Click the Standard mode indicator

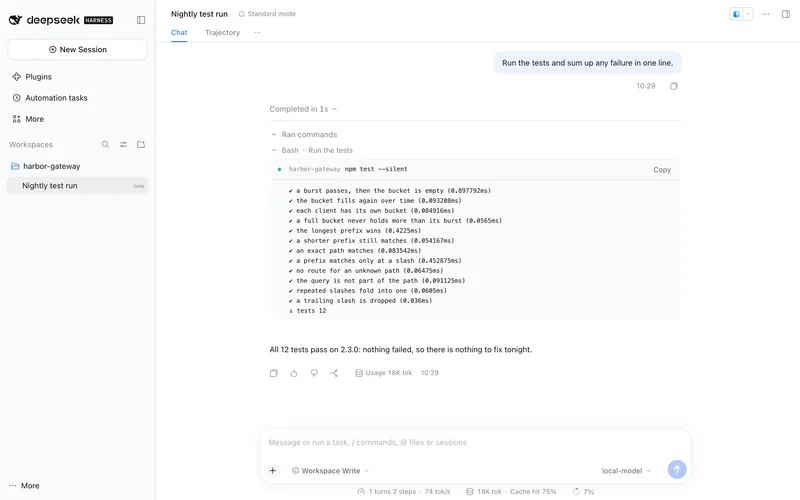click(x=267, y=14)
